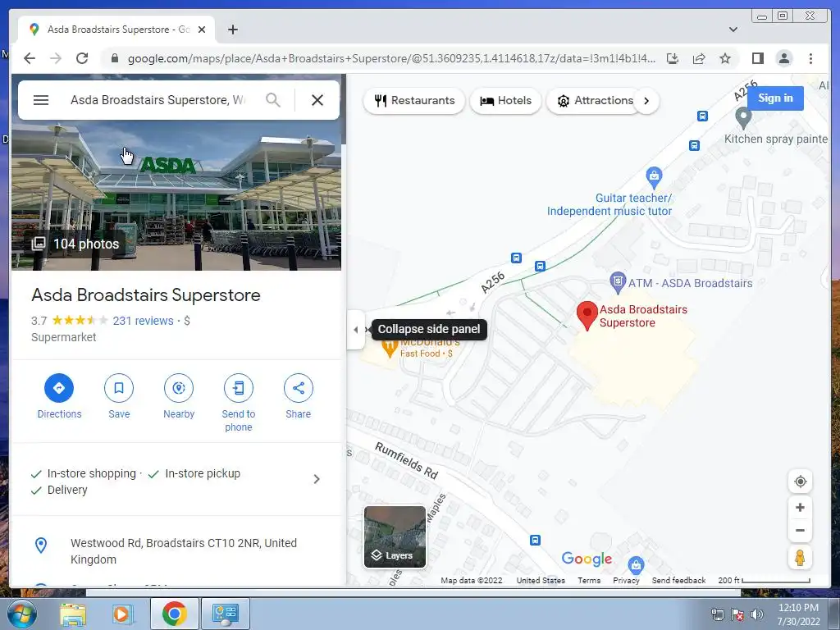Screen dimensions: 840x630
Task: Click the URL address bar
Action: tap(391, 58)
